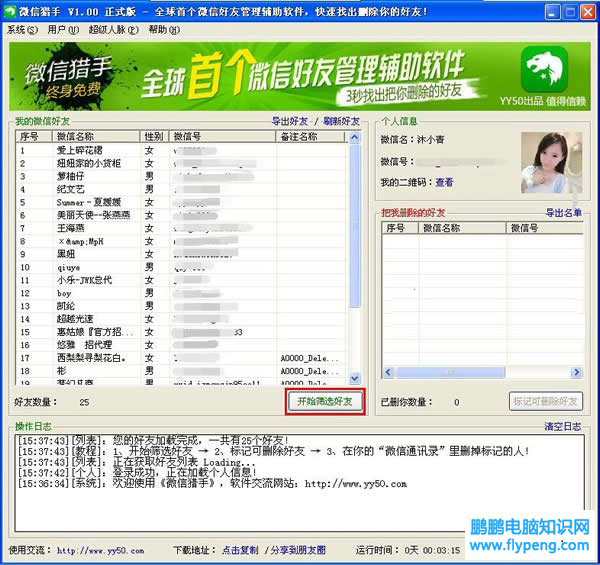Click deleted-friends 序号 column header

click(x=400, y=228)
